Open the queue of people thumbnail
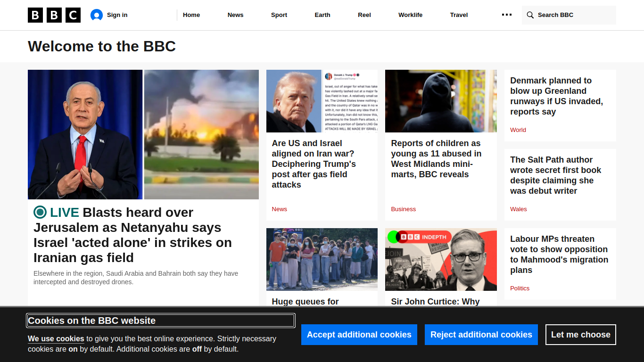Image resolution: width=644 pixels, height=362 pixels. click(x=322, y=259)
